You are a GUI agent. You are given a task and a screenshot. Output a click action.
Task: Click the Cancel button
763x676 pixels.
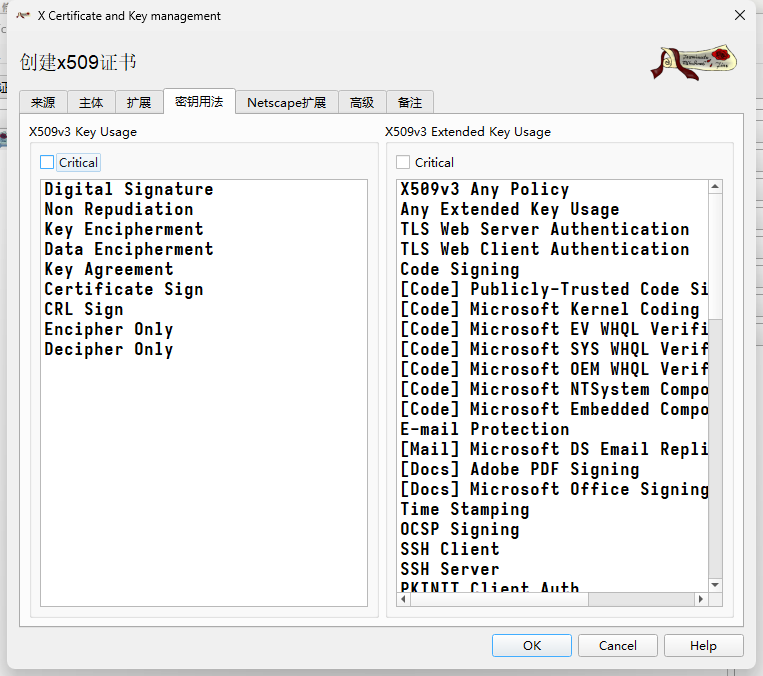pos(618,646)
